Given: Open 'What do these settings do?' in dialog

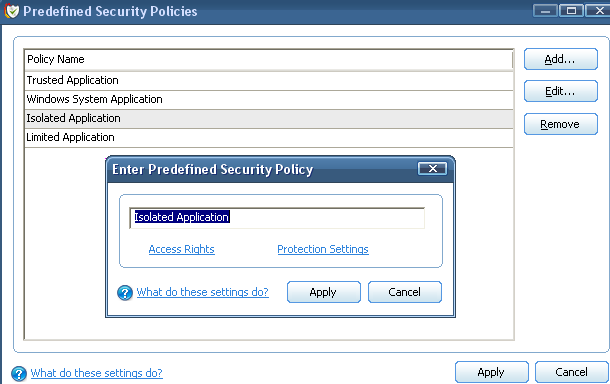Looking at the screenshot, I should coord(202,292).
